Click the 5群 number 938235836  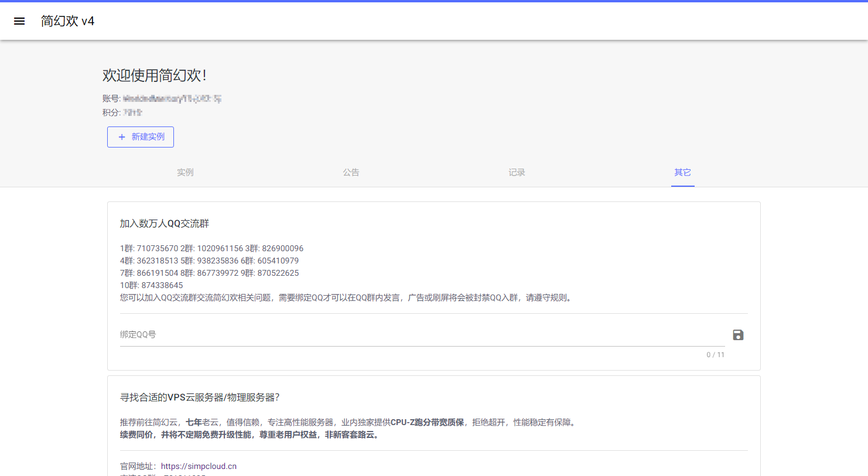pyautogui.click(x=218, y=261)
